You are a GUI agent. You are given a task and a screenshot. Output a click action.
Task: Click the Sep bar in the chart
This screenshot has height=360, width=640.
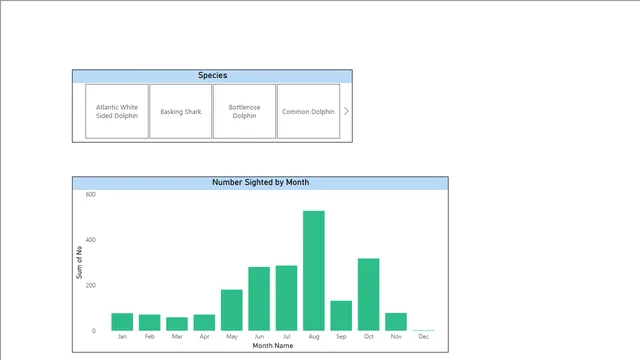pos(341,316)
